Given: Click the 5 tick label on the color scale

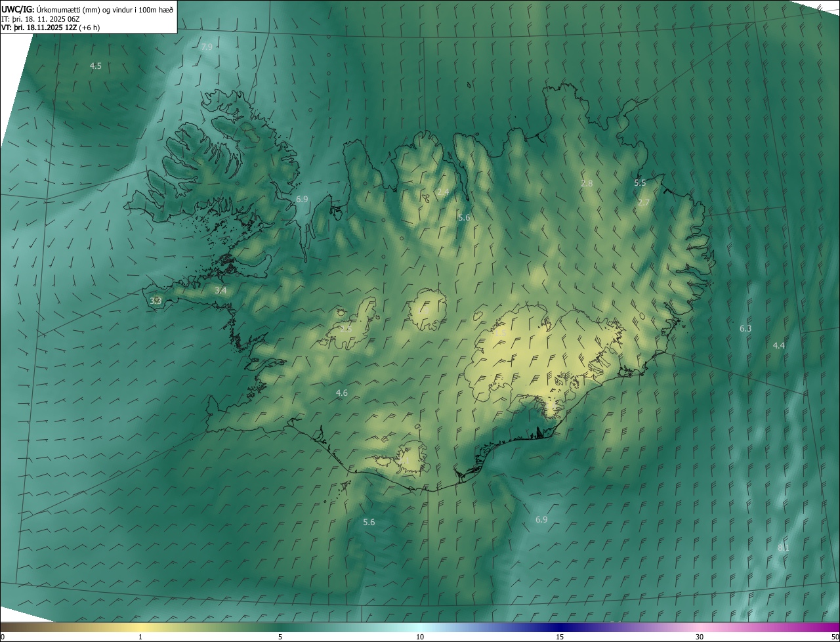Looking at the screenshot, I should point(280,637).
